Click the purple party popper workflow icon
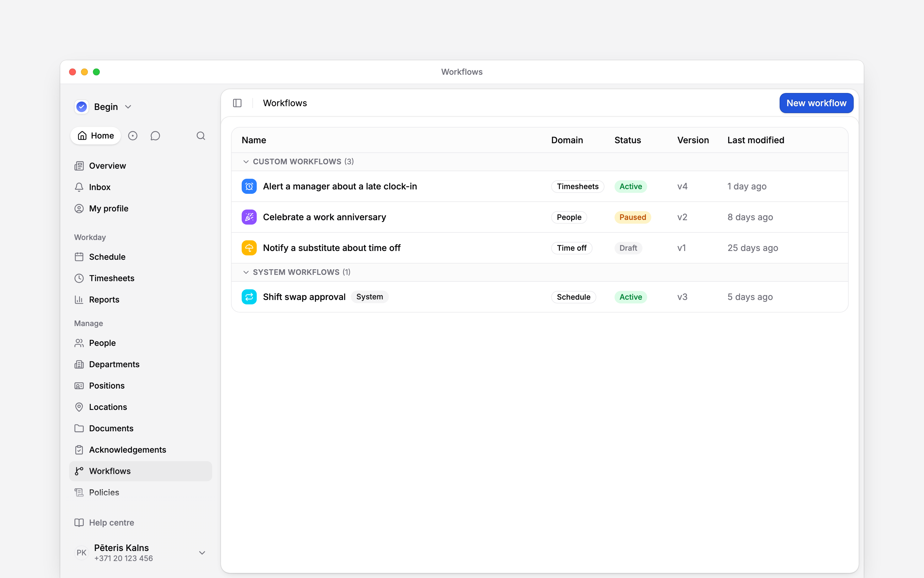 [x=249, y=217]
